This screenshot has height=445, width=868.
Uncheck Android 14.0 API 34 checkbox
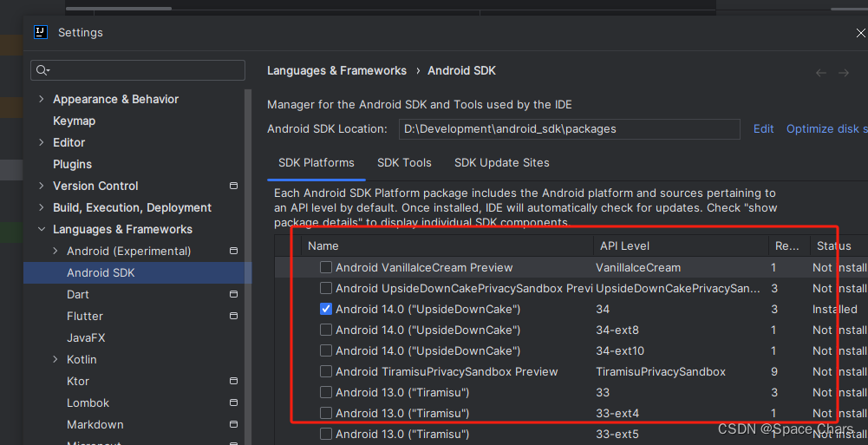[x=326, y=309]
